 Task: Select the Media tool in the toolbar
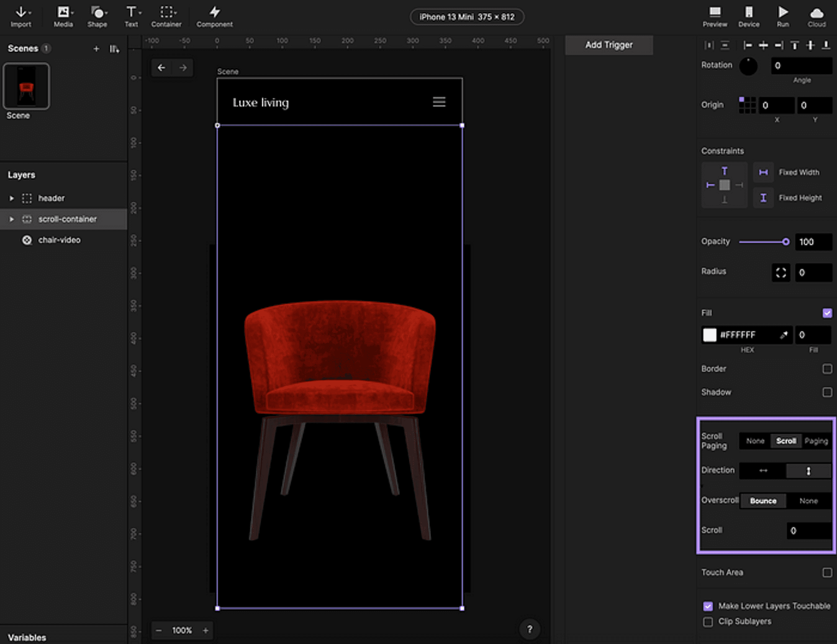pos(63,17)
